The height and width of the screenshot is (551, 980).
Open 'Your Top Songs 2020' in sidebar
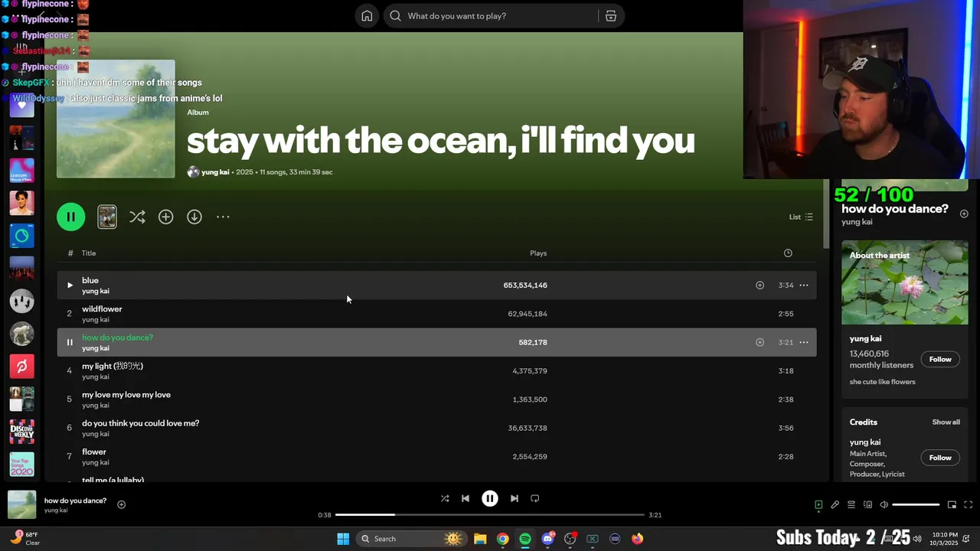21,465
